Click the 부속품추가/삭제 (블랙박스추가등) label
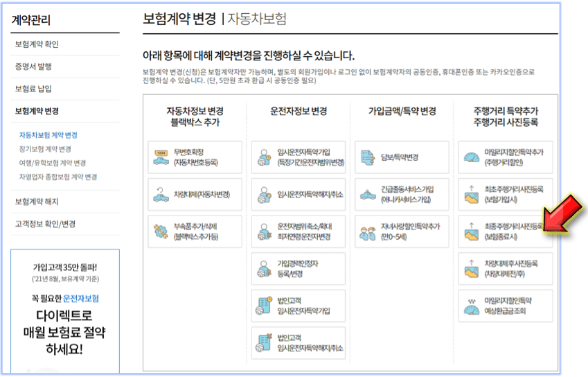The height and width of the screenshot is (377, 588). (196, 231)
